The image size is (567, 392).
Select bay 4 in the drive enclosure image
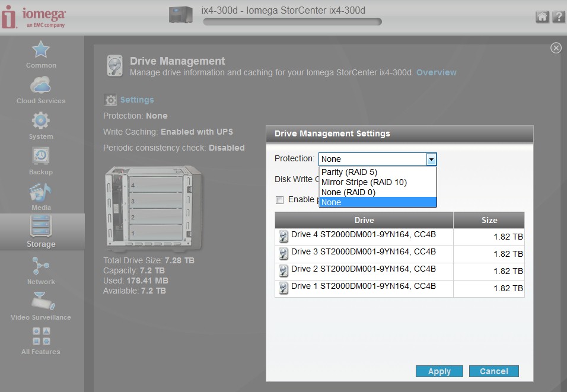pos(156,185)
